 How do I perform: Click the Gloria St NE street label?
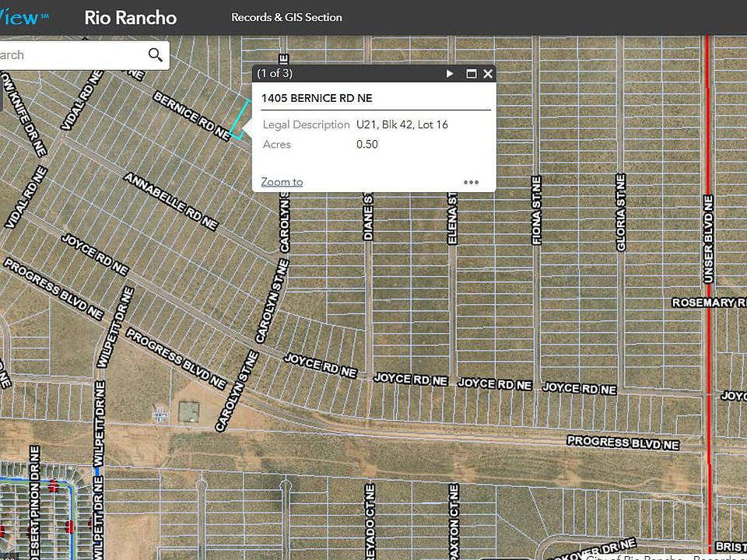pyautogui.click(x=621, y=212)
